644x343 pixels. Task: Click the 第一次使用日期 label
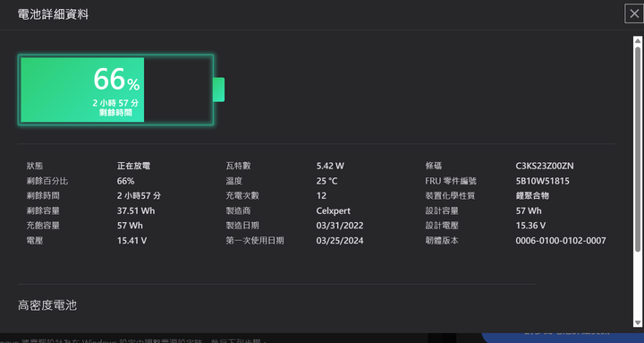255,241
